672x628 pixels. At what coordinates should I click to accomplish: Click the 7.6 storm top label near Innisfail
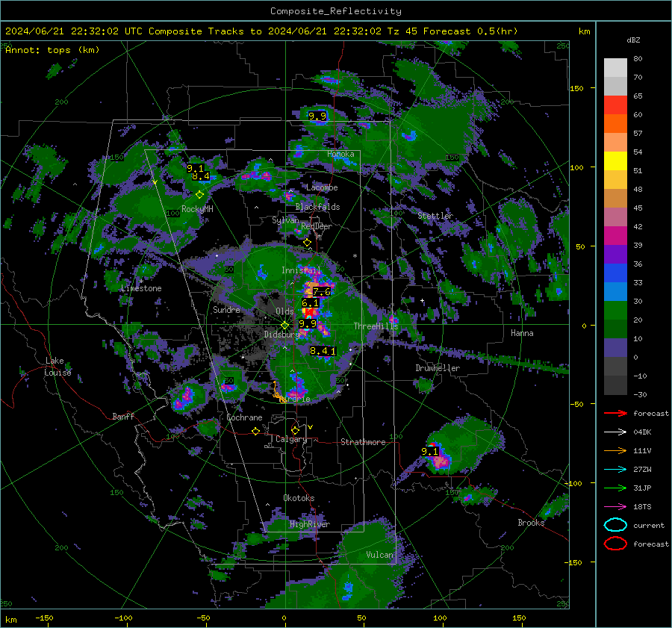point(321,292)
